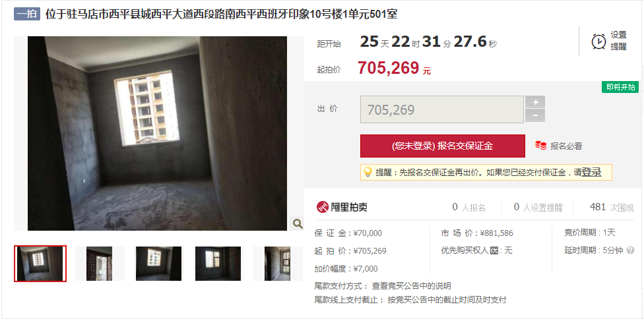Screen dimensions: 644x321
Task: Click the bid amount input field
Action: [x=442, y=109]
